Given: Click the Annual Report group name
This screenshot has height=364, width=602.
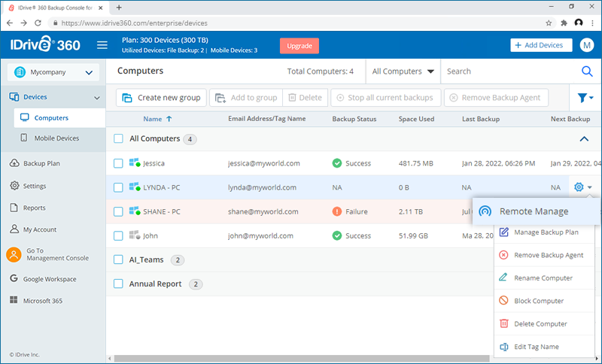Looking at the screenshot, I should pos(155,284).
